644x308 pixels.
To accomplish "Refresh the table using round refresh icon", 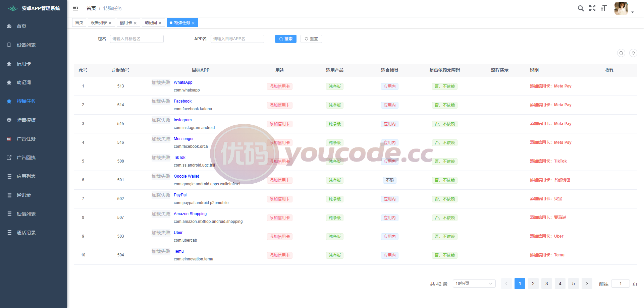I will coord(633,53).
